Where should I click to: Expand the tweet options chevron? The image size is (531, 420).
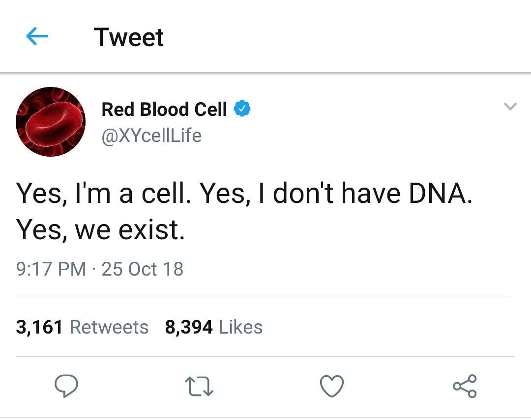pos(511,106)
